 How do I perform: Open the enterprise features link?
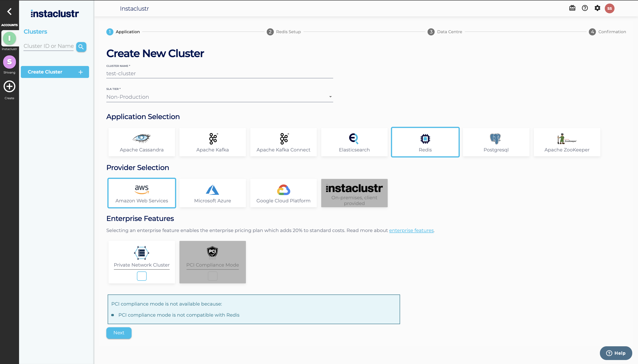click(x=411, y=230)
